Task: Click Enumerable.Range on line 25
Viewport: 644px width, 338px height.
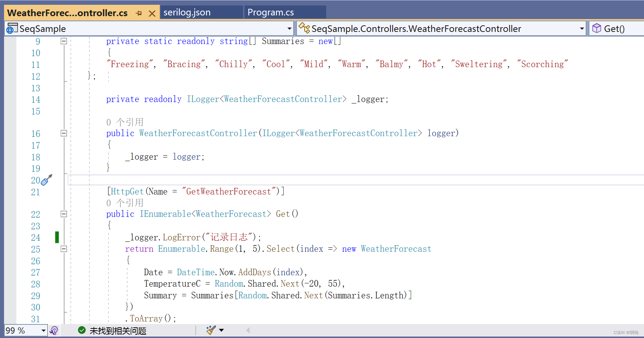Action: 196,249
